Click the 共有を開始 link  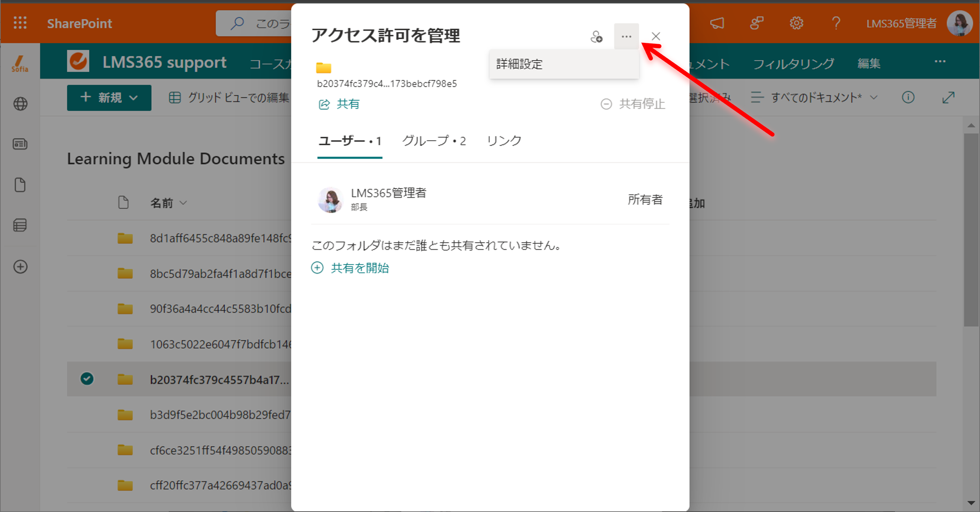(x=350, y=268)
